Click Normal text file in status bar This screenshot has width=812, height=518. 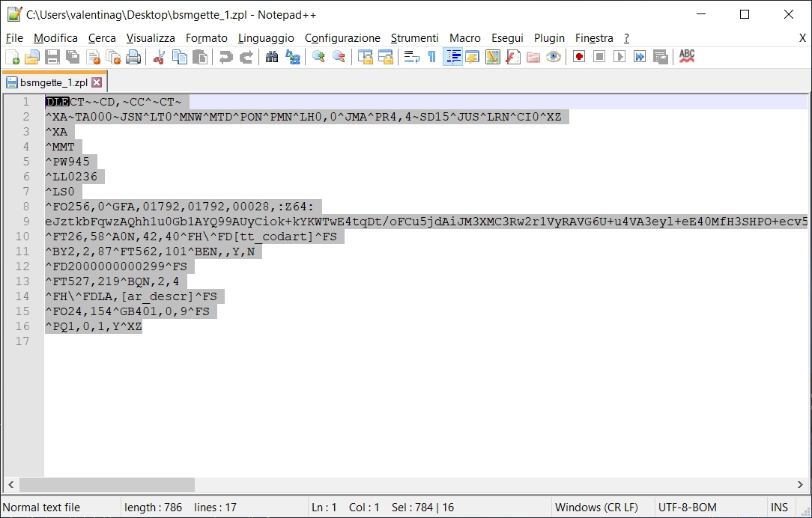tap(41, 507)
